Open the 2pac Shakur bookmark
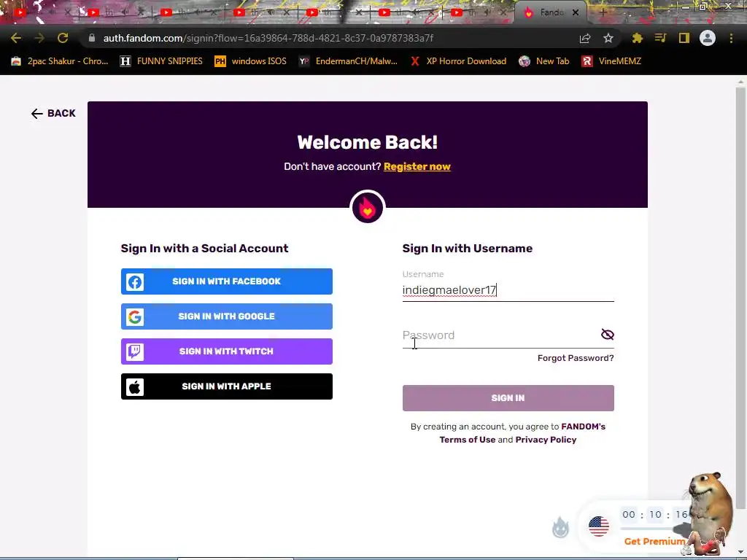747x560 pixels. (60, 61)
